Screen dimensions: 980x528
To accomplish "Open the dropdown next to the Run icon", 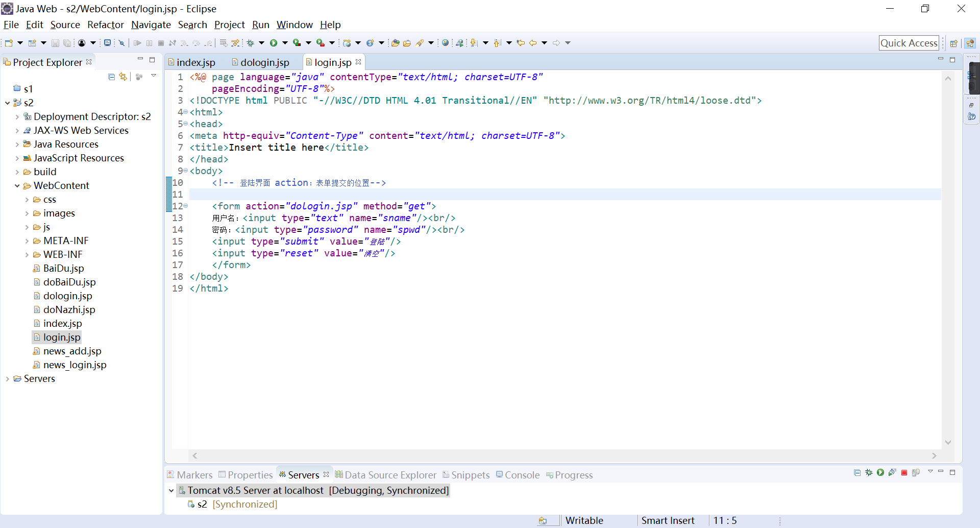I will (285, 43).
